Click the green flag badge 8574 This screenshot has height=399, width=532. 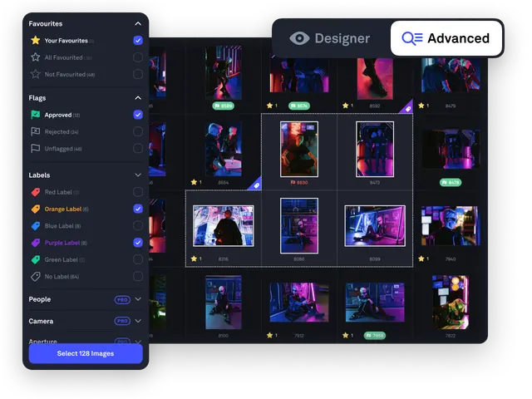coord(299,106)
